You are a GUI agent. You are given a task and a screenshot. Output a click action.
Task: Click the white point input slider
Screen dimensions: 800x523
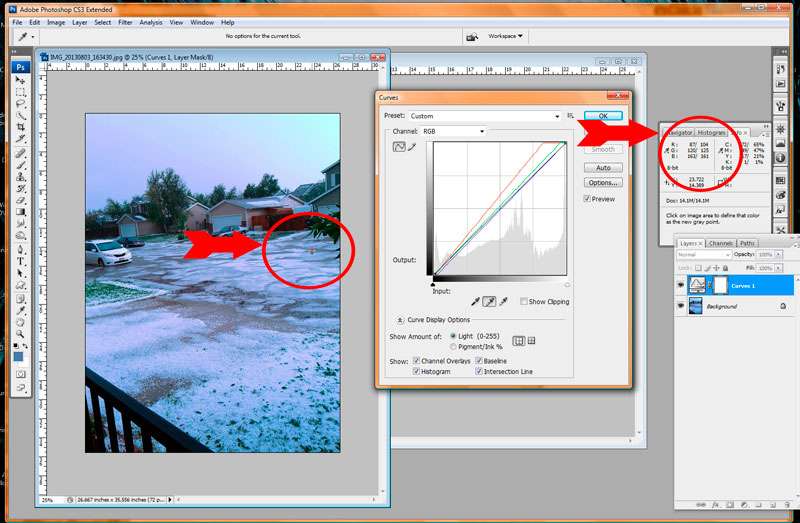point(567,284)
